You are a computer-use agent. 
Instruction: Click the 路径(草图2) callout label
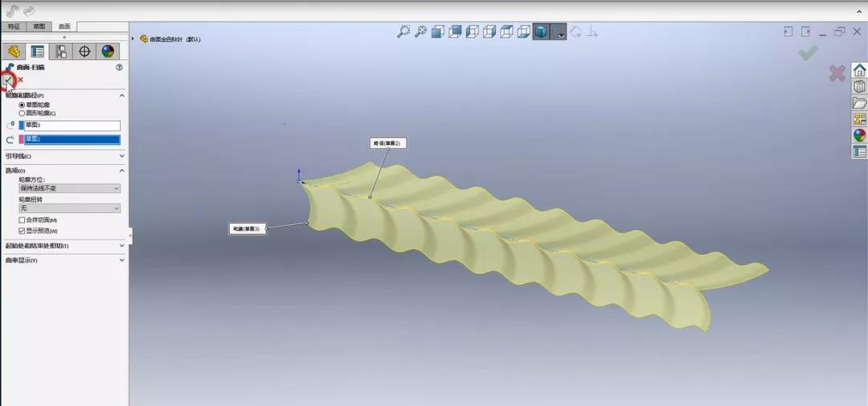point(387,143)
